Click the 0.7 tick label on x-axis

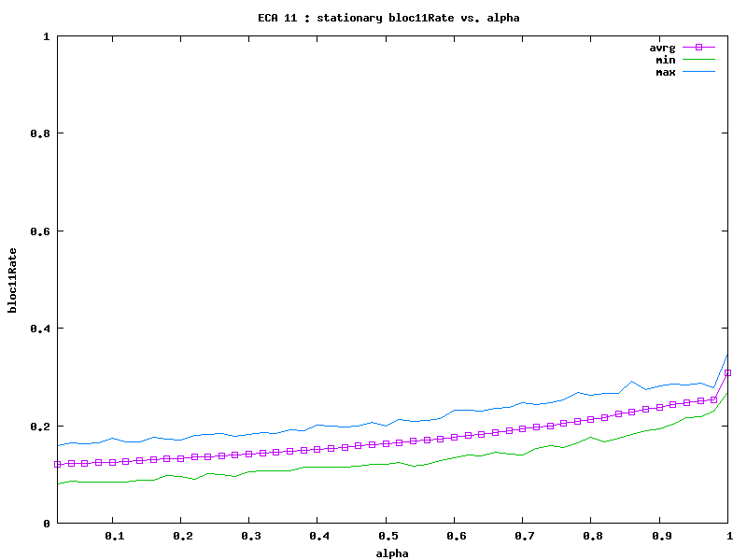pos(524,537)
